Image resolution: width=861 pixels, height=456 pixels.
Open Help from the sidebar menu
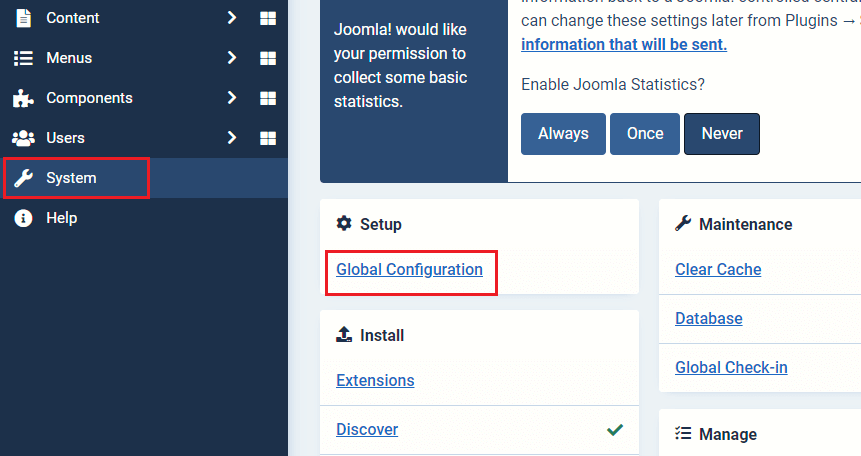pos(61,218)
